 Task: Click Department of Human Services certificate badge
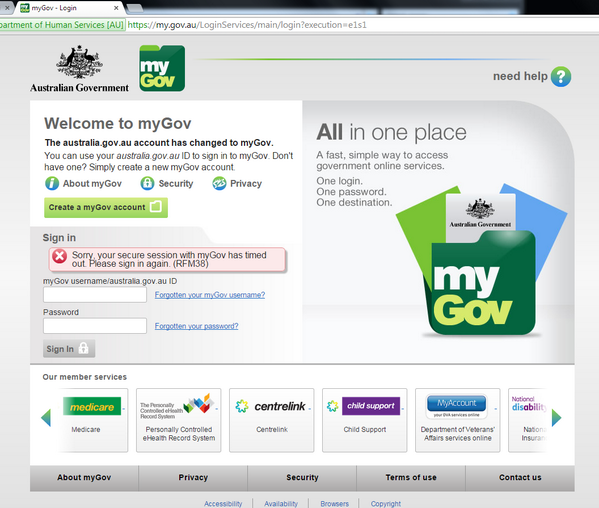point(62,25)
